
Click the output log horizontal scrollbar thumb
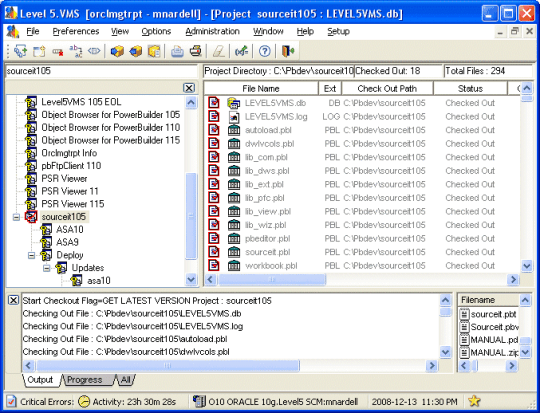pos(168,365)
